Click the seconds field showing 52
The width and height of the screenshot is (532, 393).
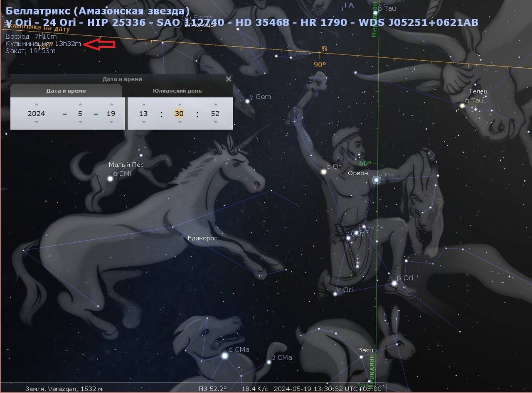pyautogui.click(x=215, y=113)
